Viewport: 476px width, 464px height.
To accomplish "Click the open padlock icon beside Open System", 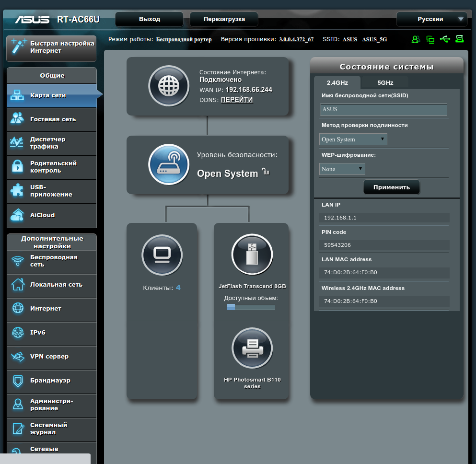I will [266, 172].
